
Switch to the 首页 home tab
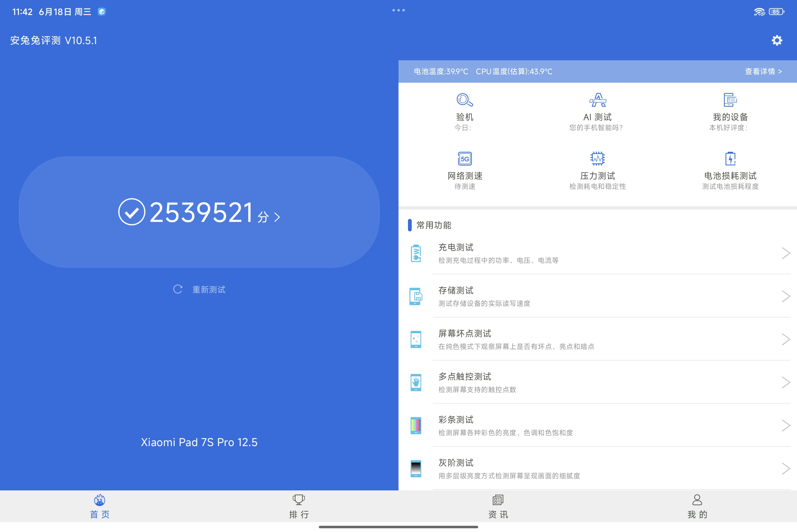(99, 506)
